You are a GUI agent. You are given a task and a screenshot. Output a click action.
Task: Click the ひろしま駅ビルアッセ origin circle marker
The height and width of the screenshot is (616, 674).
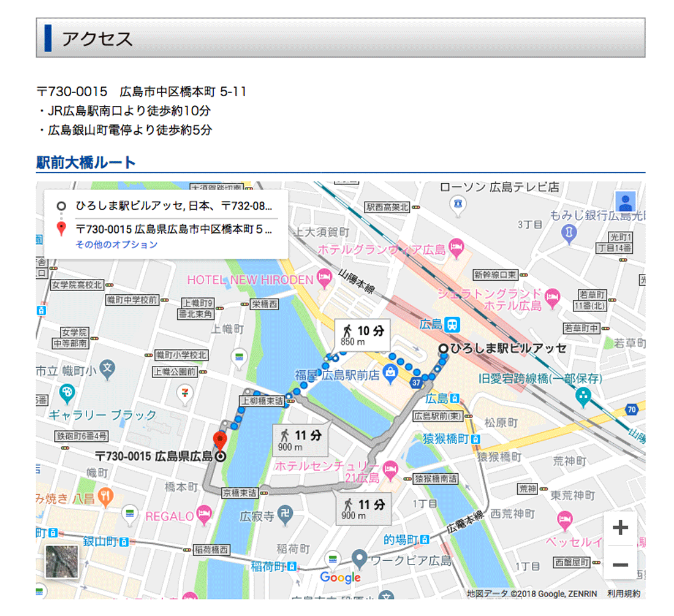click(443, 348)
